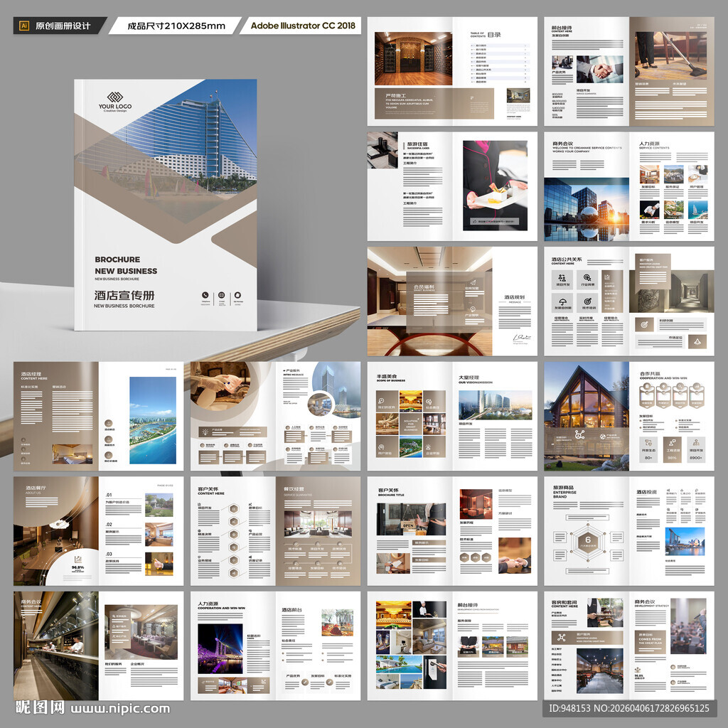Click the 旅游商品 ENTERPRISE BRAND heading

click(x=564, y=492)
